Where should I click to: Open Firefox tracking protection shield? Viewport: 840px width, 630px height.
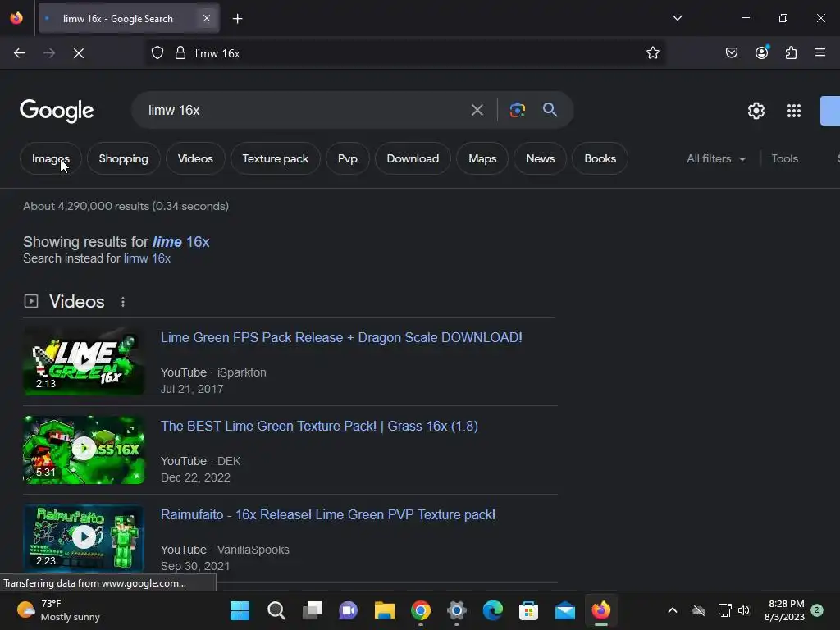[157, 53]
